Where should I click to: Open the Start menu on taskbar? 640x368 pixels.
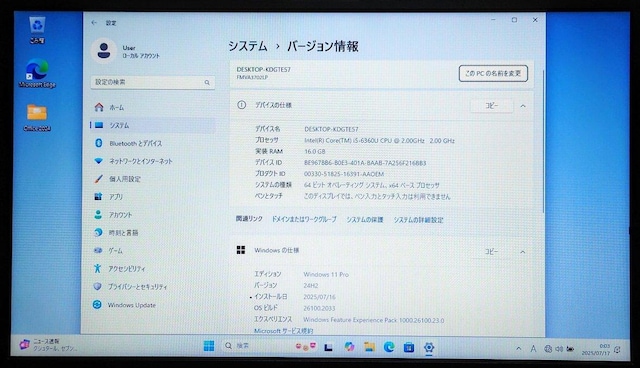pyautogui.click(x=209, y=346)
